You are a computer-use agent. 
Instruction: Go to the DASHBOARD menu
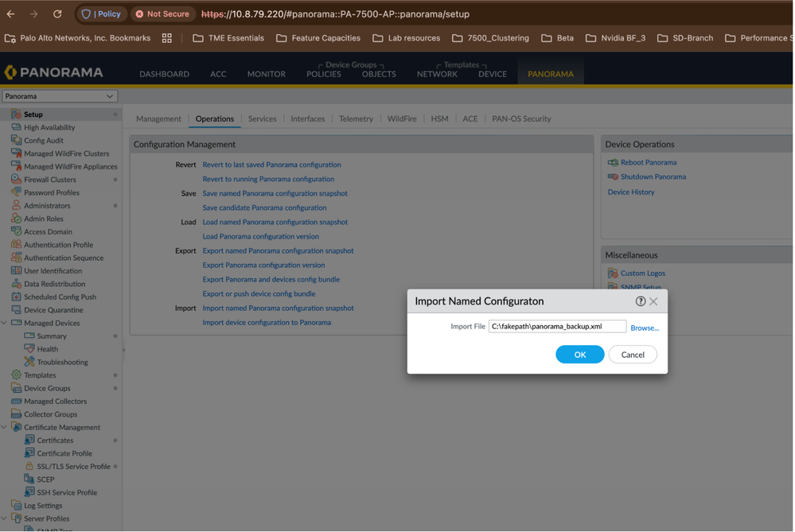click(x=164, y=74)
